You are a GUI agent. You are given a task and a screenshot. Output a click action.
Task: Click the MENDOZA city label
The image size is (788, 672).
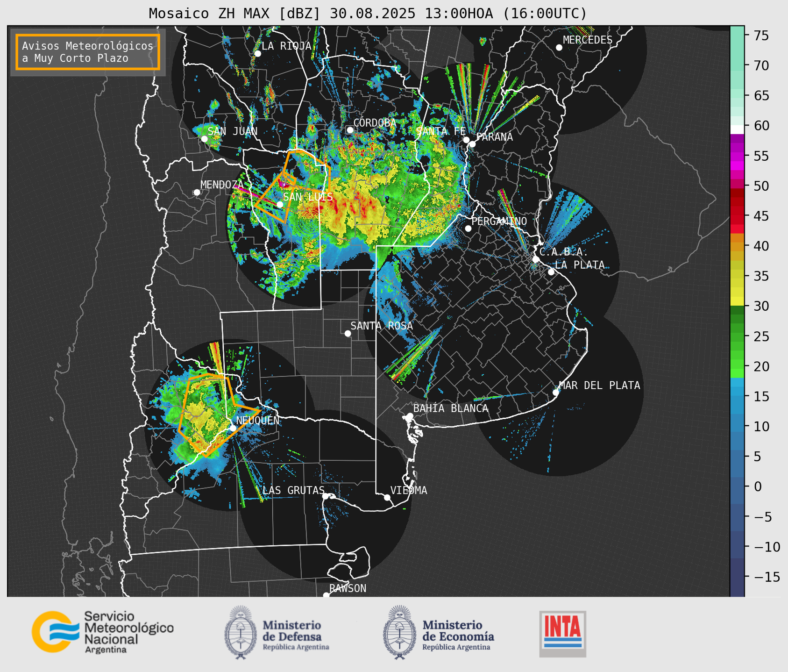click(x=222, y=185)
